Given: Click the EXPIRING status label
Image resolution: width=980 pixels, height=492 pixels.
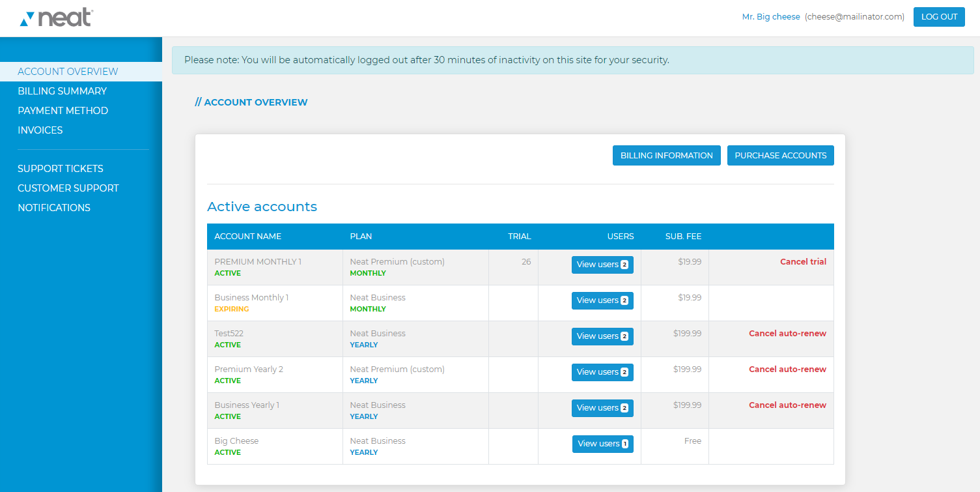Looking at the screenshot, I should pyautogui.click(x=232, y=310).
